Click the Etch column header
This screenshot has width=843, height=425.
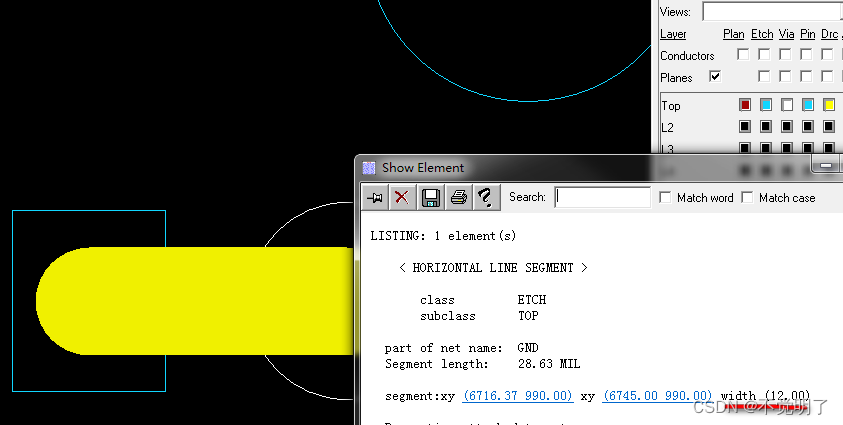coord(762,34)
